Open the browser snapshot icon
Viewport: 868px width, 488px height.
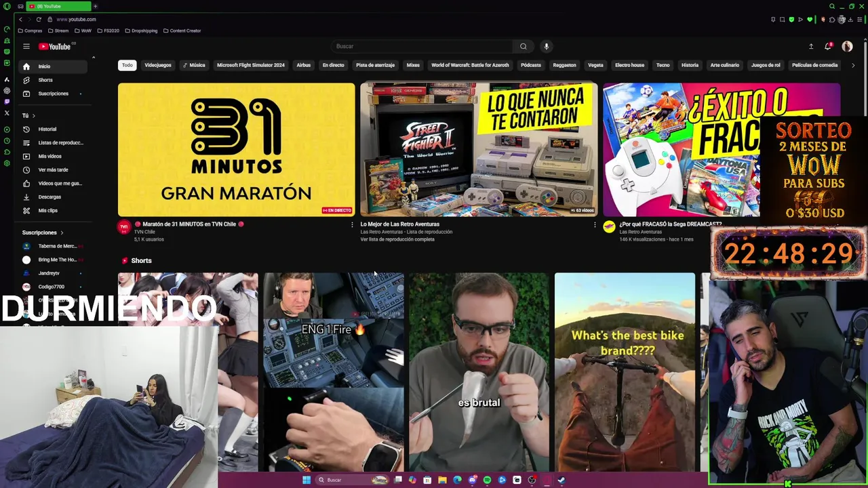(x=782, y=19)
